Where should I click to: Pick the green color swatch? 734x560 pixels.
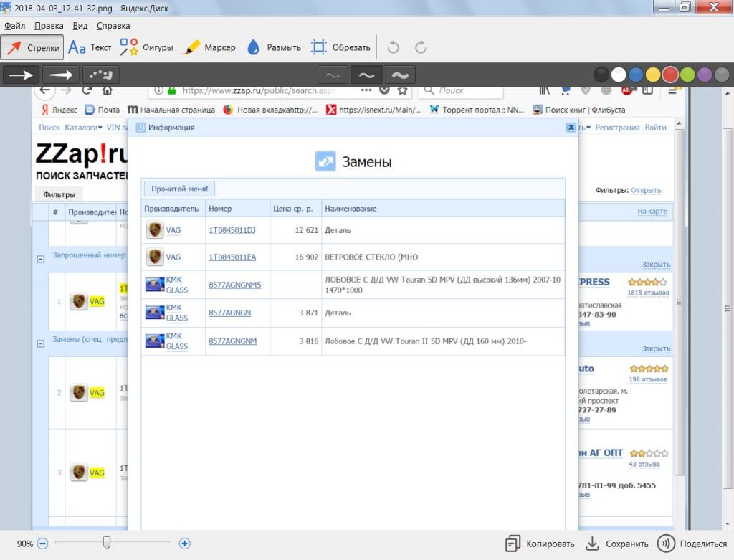click(x=687, y=75)
